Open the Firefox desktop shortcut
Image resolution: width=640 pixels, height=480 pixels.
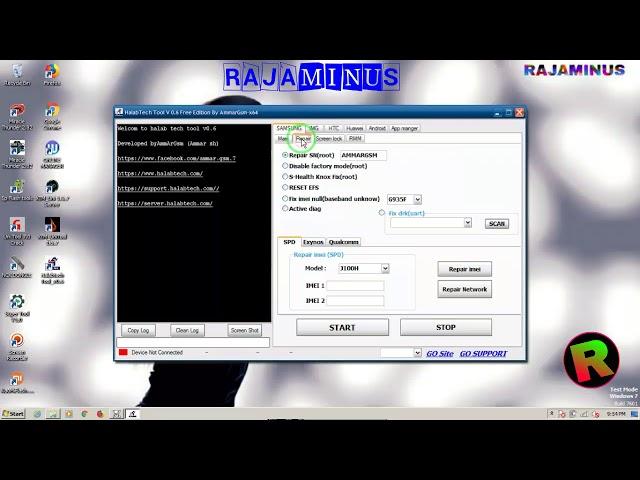(52, 75)
